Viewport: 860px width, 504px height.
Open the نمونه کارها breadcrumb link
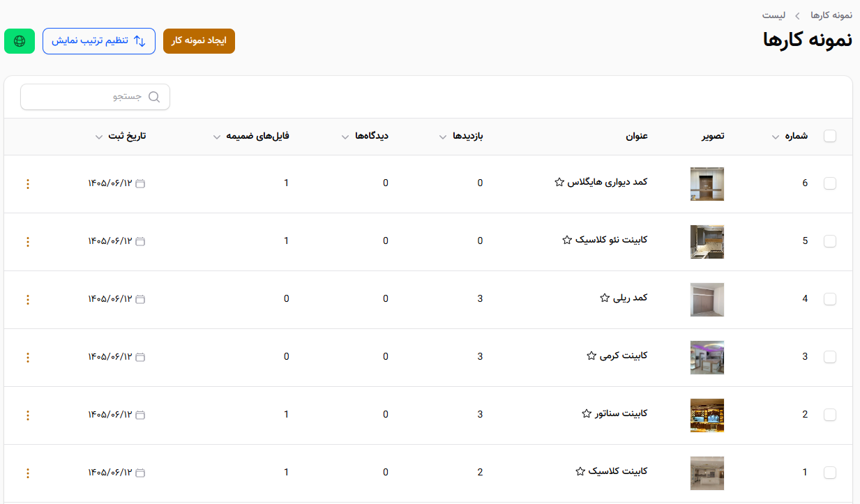(831, 15)
